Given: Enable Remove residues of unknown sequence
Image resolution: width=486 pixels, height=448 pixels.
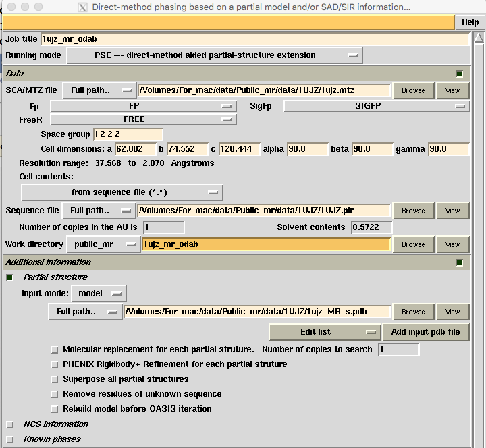Looking at the screenshot, I should pyautogui.click(x=54, y=394).
